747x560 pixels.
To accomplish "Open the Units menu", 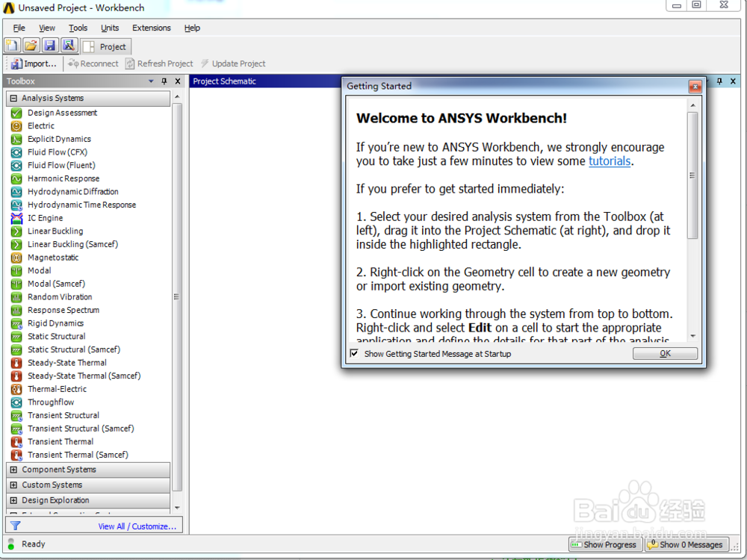I will (110, 28).
